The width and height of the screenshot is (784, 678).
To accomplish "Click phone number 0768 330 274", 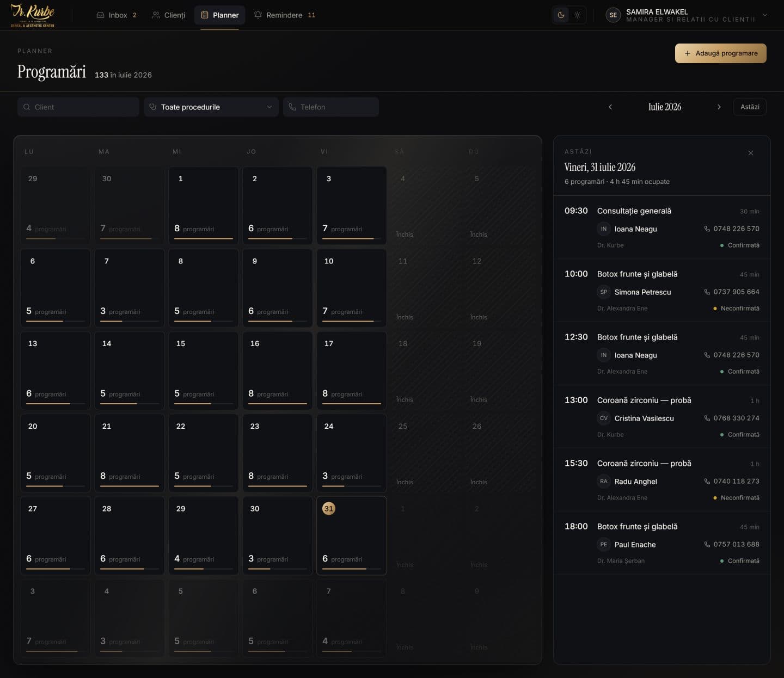I will [x=737, y=418].
